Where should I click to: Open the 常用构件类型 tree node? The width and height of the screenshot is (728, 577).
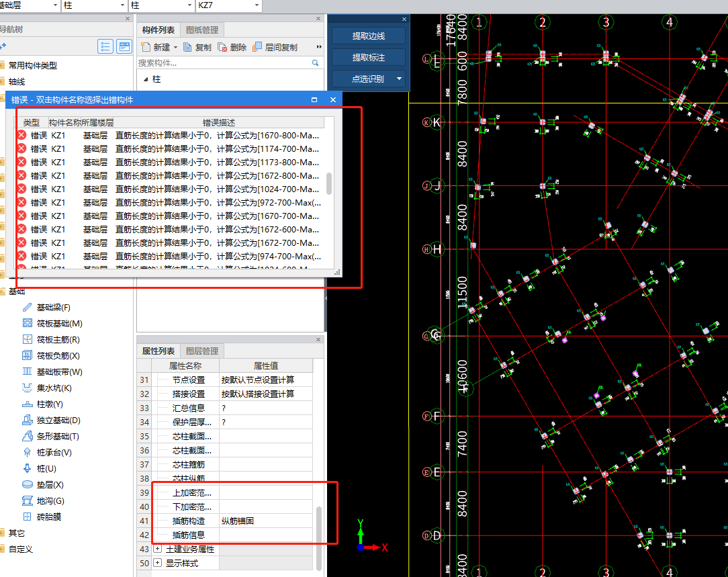tap(32, 65)
